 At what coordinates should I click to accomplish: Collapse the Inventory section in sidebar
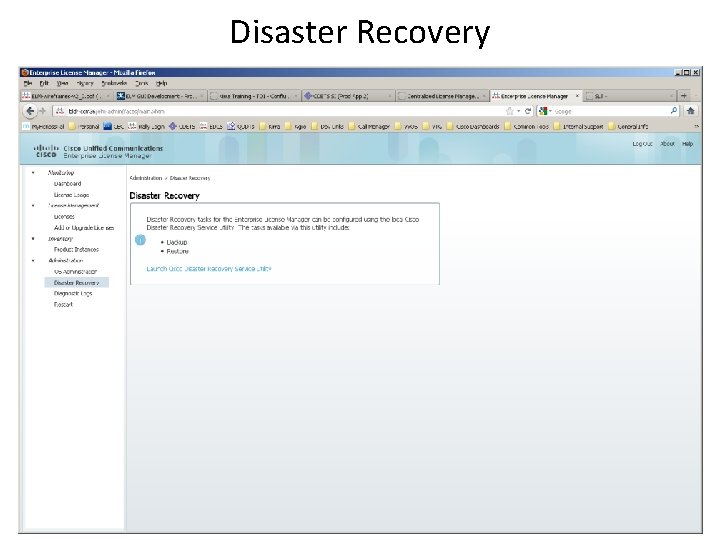click(x=33, y=239)
